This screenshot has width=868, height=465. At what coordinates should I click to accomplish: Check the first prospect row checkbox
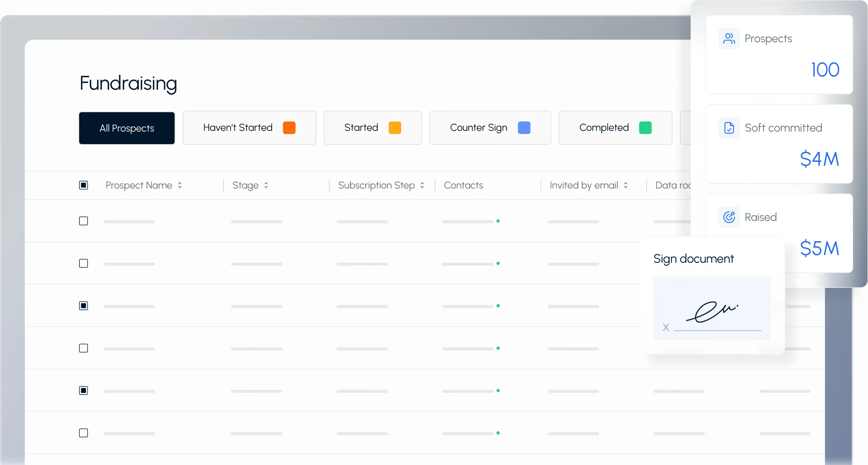click(x=83, y=221)
